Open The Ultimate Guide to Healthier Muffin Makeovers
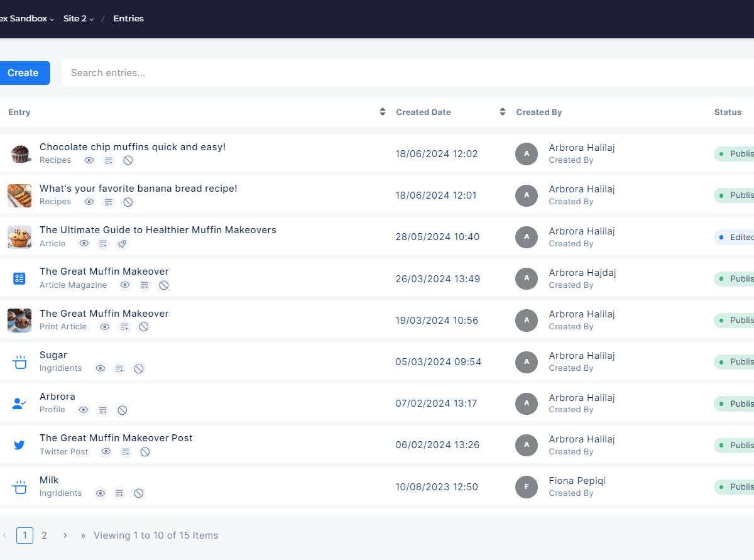This screenshot has width=754, height=560. 158,230
